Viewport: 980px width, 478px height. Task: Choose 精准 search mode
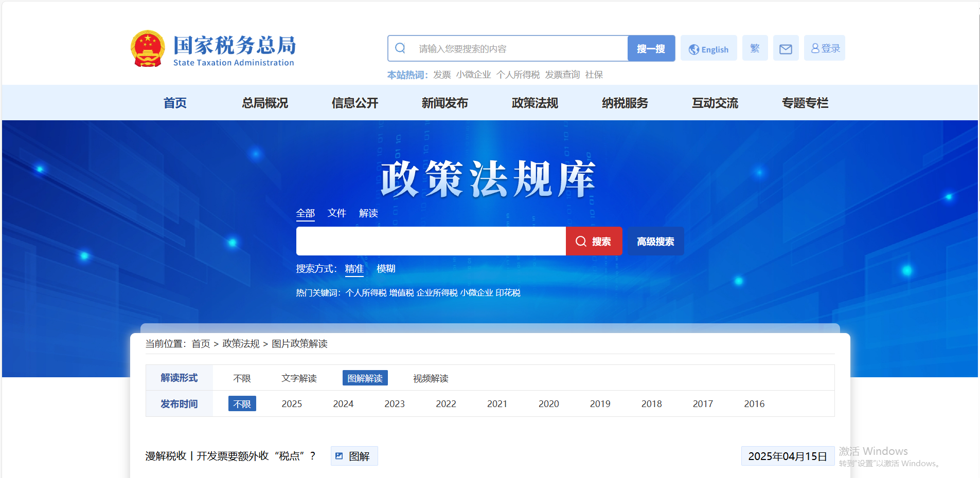[354, 269]
